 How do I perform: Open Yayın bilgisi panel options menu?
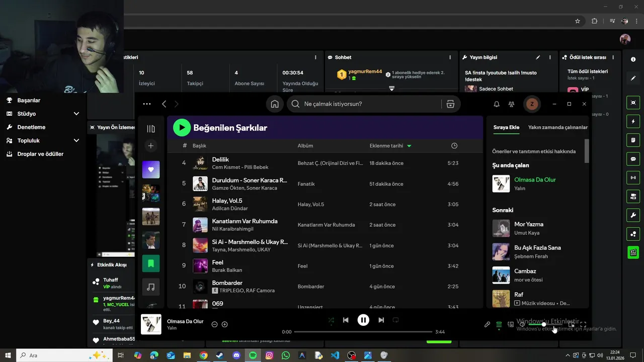(550, 57)
